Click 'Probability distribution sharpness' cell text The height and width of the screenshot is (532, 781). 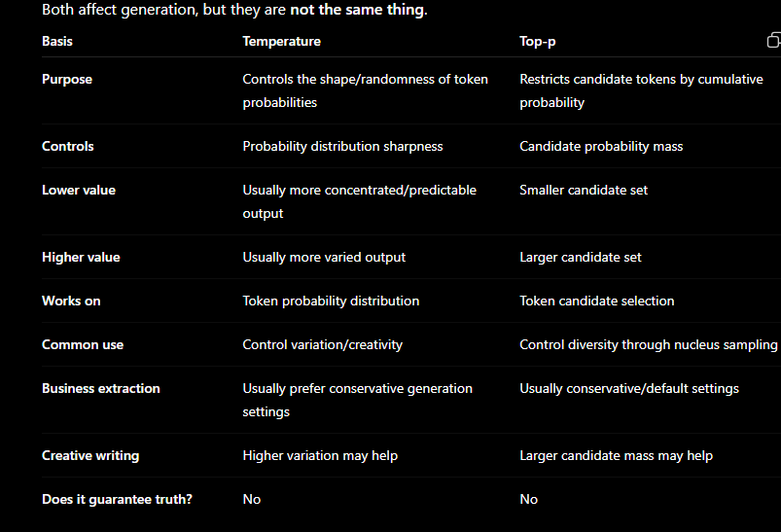coord(342,146)
